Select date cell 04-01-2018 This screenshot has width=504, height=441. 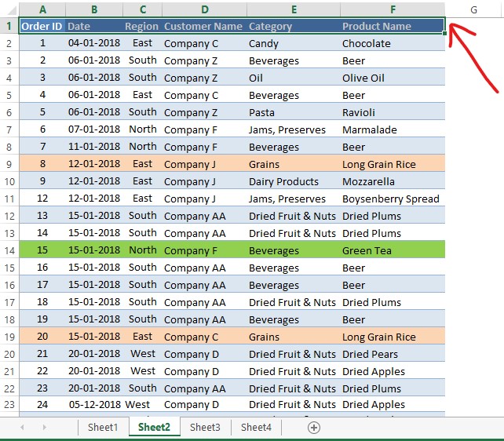tap(94, 43)
